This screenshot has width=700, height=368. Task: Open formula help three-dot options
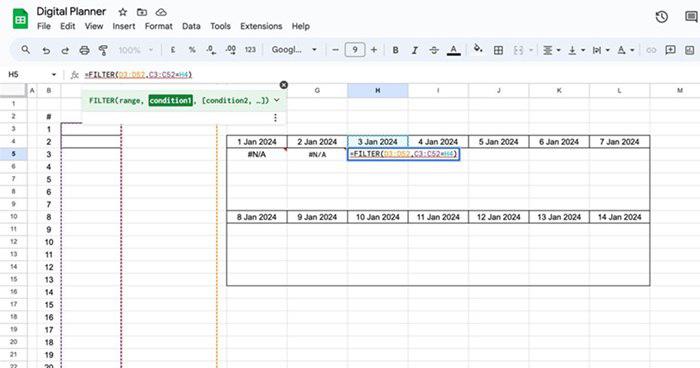coord(275,117)
